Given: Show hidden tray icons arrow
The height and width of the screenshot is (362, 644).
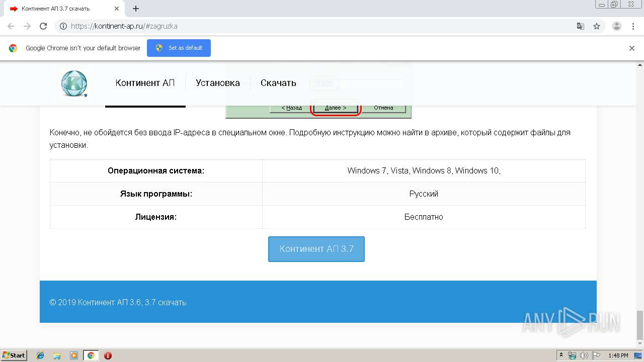Looking at the screenshot, I should [x=561, y=355].
